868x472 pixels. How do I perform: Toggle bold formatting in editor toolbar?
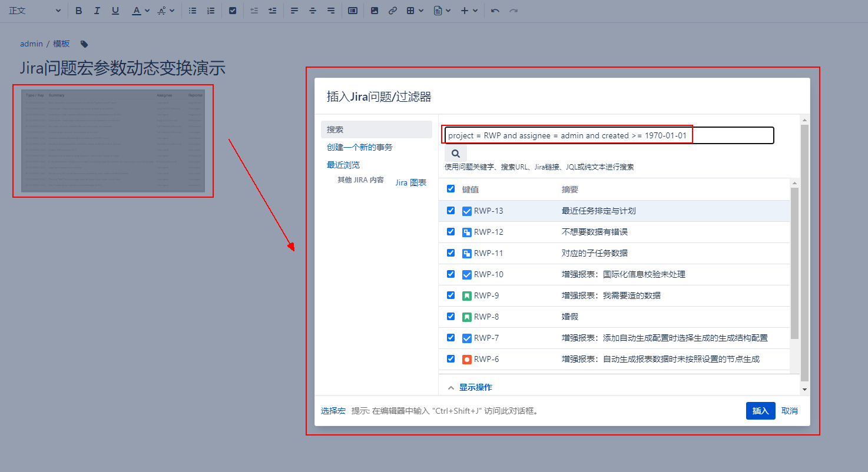click(x=79, y=11)
